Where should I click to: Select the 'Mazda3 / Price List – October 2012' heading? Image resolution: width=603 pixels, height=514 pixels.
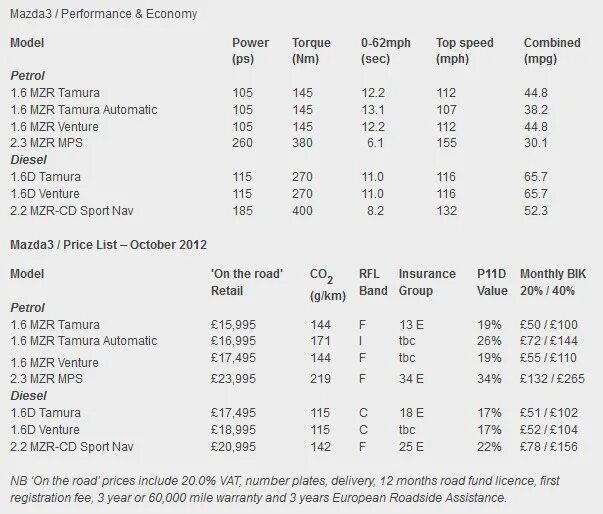[108, 245]
